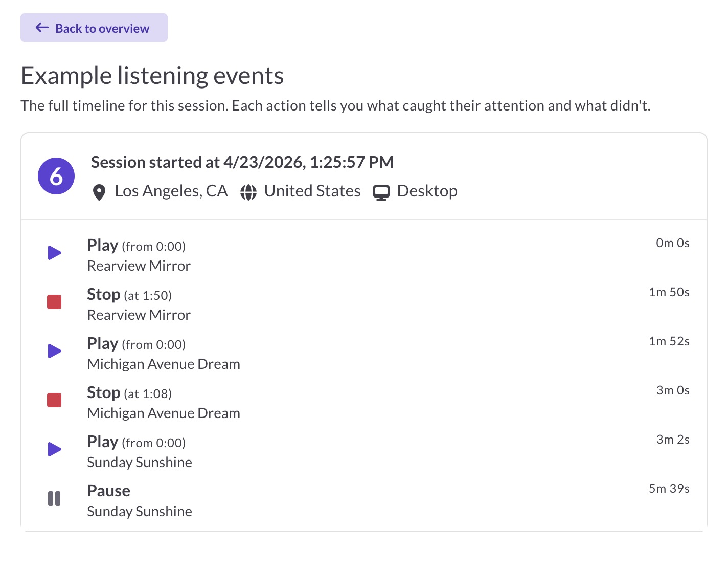The height and width of the screenshot is (570, 728).
Task: Click the red stop icon for Rearview Mirror
Action: pyautogui.click(x=54, y=302)
